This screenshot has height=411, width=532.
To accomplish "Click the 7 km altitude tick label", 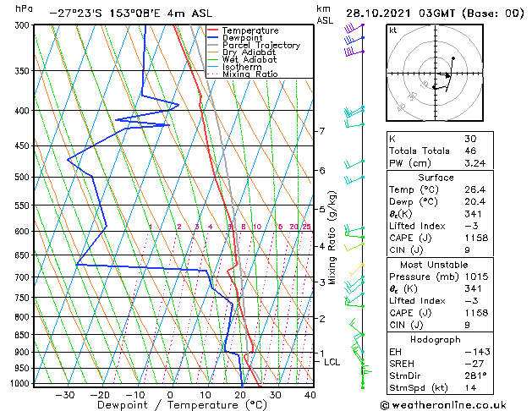I will click(x=322, y=130).
